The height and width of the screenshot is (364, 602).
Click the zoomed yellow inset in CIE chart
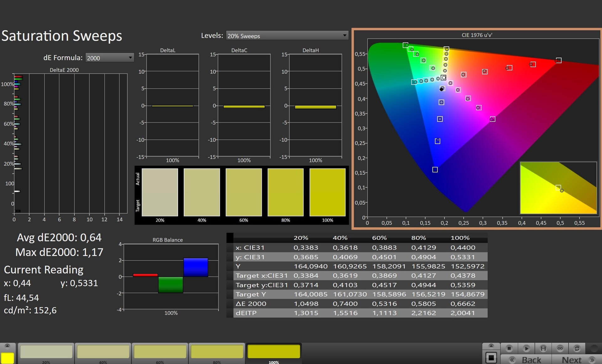558,188
